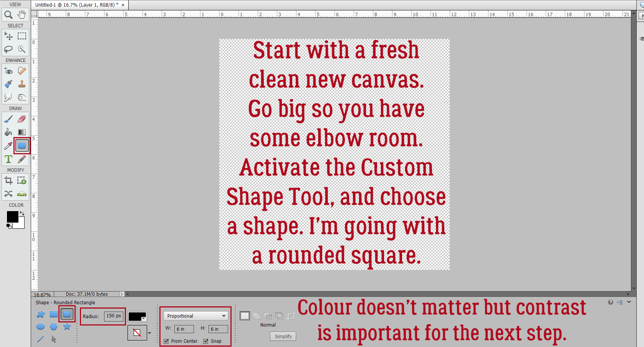Select the Move tool
Screen dimensions: 644x347
[x=8, y=36]
